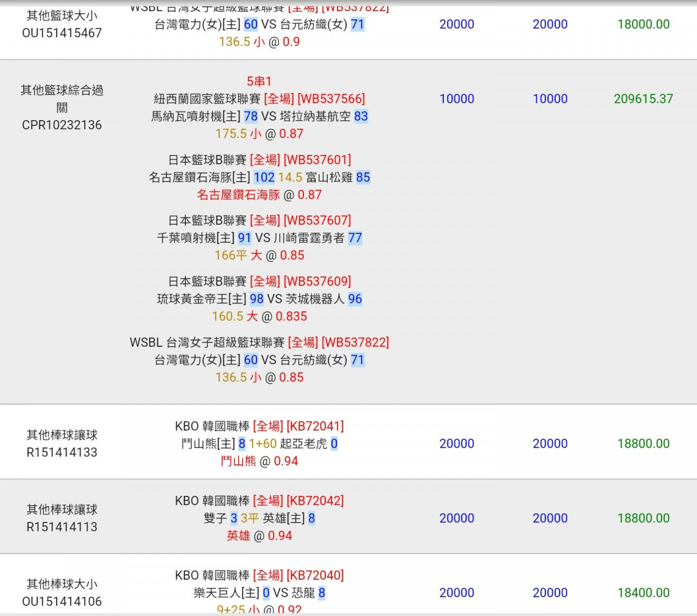Select match code [KB72041]

315,426
